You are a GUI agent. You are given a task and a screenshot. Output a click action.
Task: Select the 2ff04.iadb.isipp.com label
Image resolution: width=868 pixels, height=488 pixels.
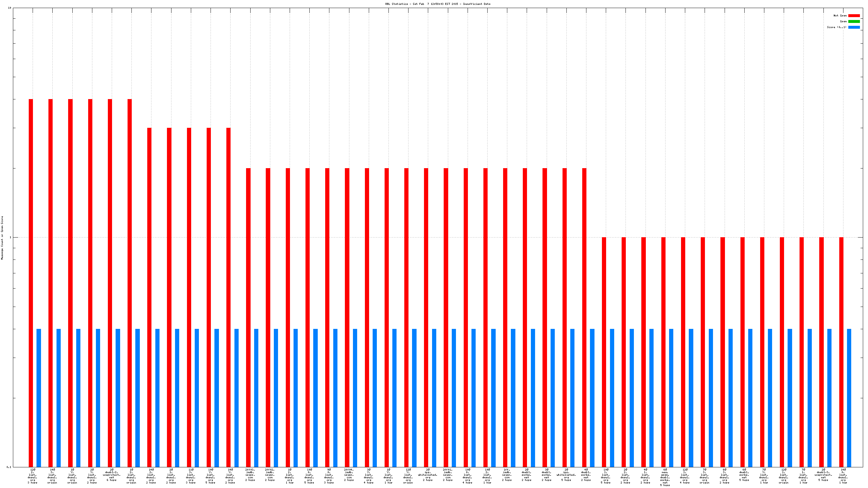pos(349,474)
